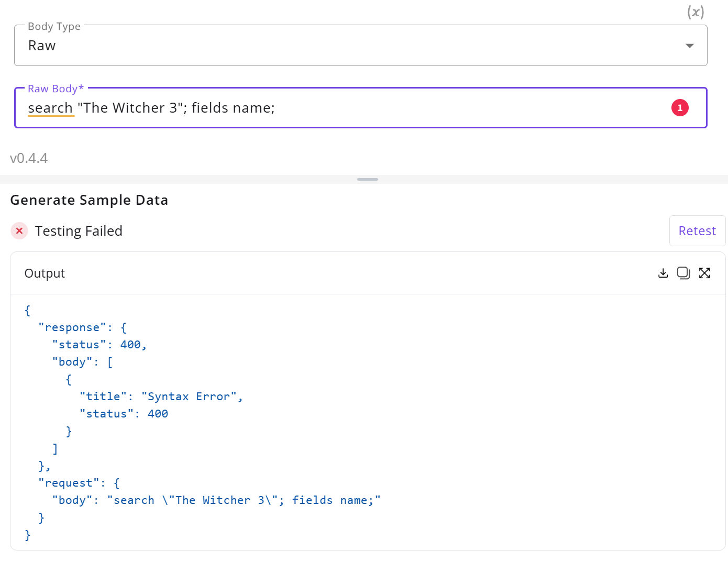This screenshot has height=572, width=728.
Task: Grab the panel divider handle
Action: (368, 179)
